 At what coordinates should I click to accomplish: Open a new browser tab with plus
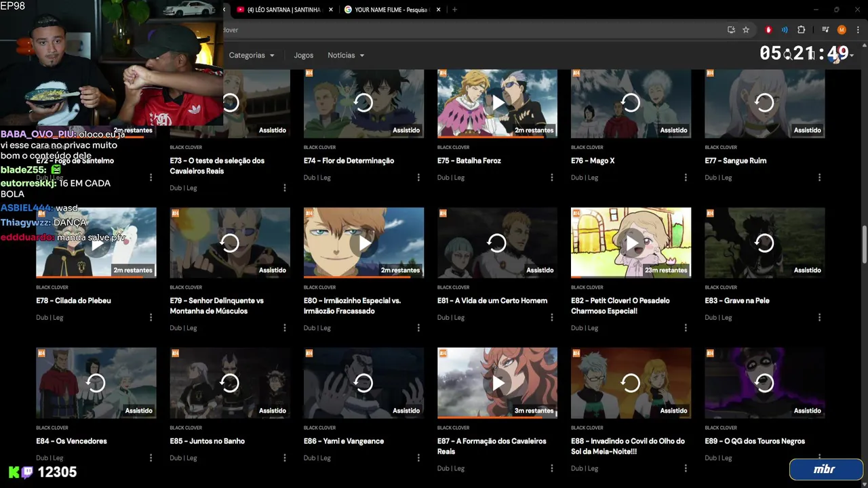454,9
